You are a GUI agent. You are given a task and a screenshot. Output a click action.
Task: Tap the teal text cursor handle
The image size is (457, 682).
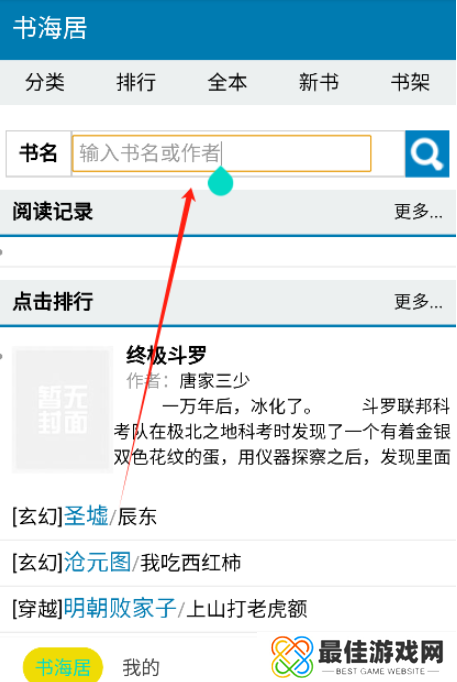[x=220, y=181]
